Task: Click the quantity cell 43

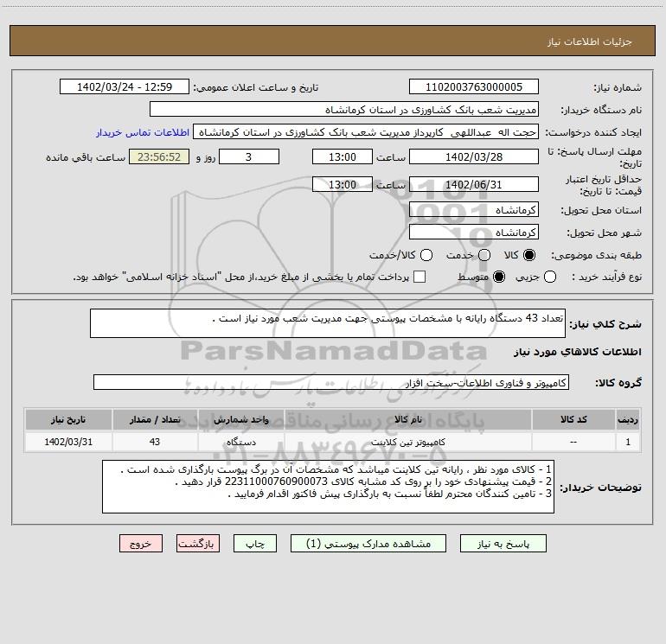Action: 155,442
